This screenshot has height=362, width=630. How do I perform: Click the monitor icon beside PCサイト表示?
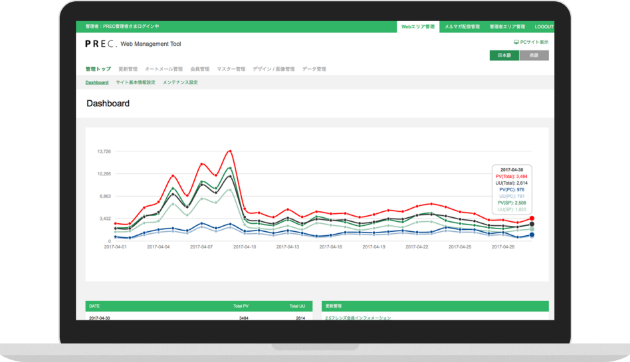coord(516,42)
